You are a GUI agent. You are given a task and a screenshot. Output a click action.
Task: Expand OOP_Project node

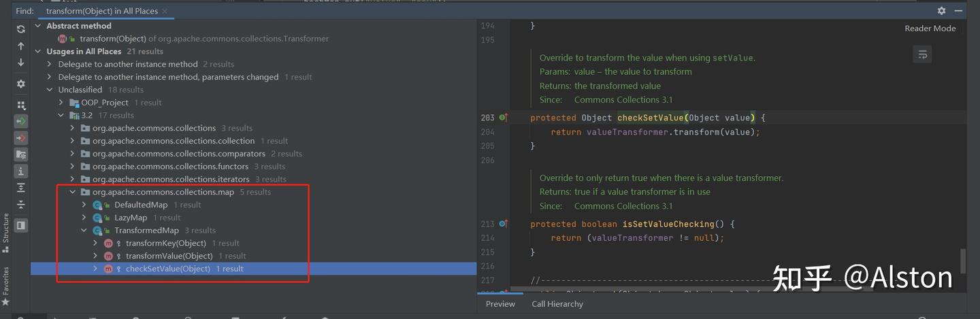click(x=61, y=103)
